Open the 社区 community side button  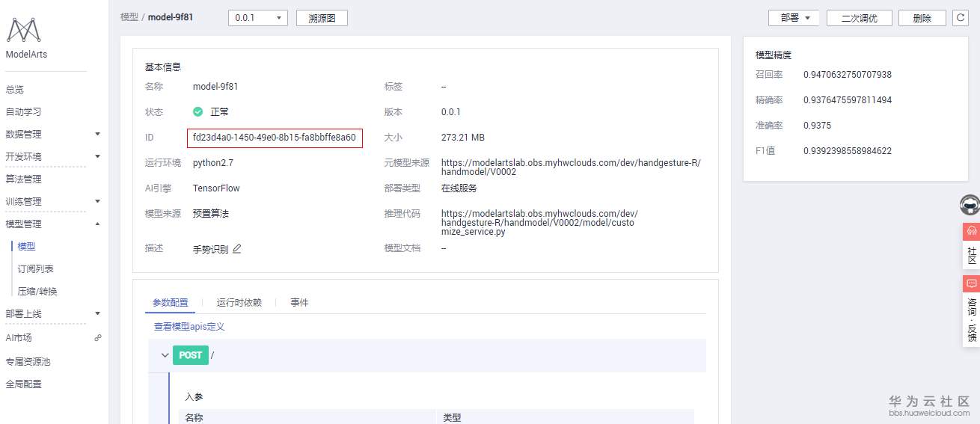971,246
